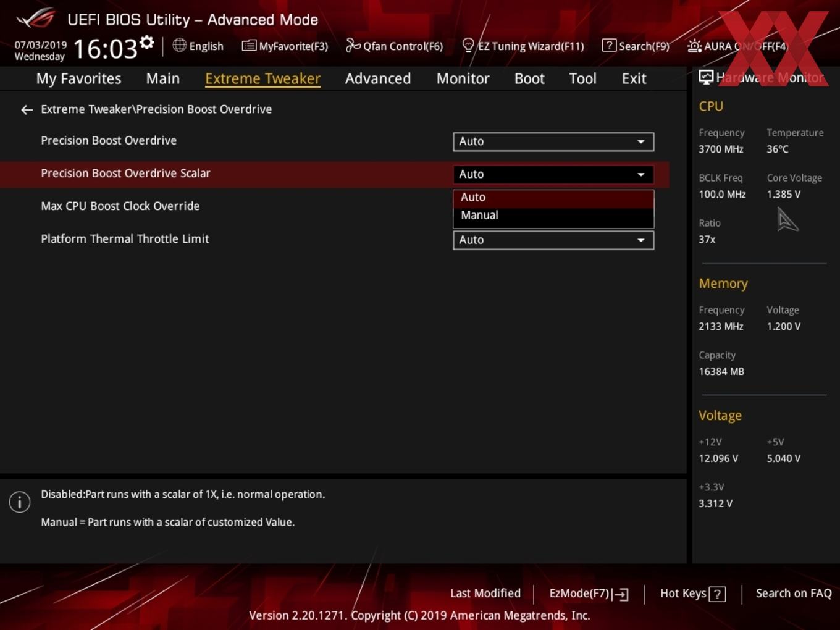
Task: Click the Search question mark icon
Action: click(609, 45)
